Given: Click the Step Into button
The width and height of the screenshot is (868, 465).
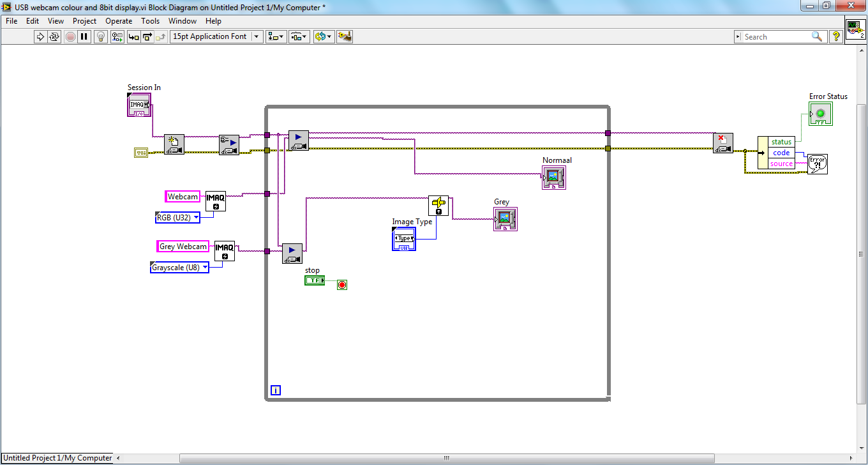Looking at the screenshot, I should tap(133, 36).
